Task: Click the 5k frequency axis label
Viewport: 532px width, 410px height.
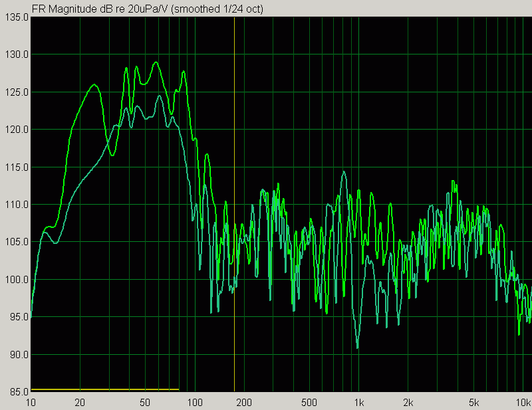Action: (474, 403)
